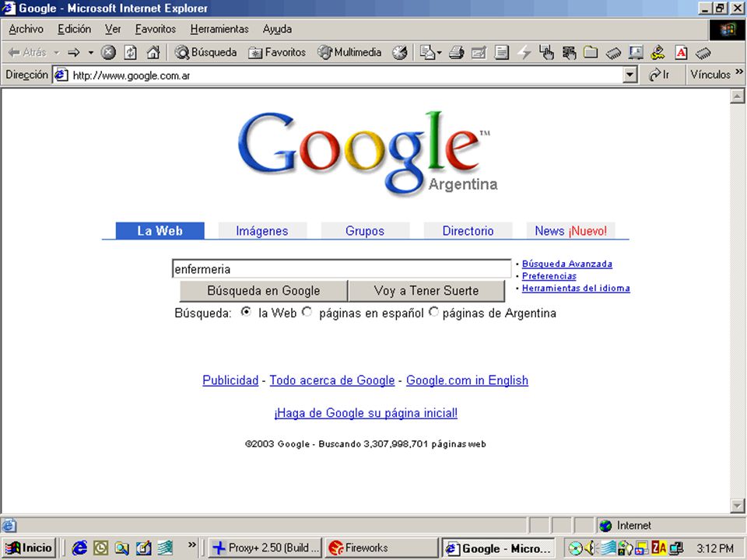Click '¡Haga de Google su página inicial!' link

(x=366, y=412)
